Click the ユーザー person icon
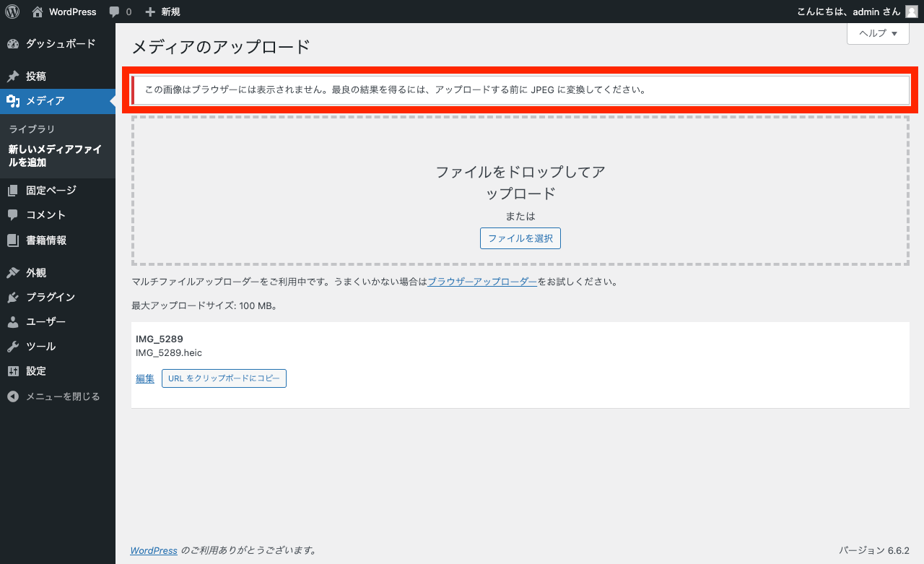Image resolution: width=924 pixels, height=564 pixels. 13,322
